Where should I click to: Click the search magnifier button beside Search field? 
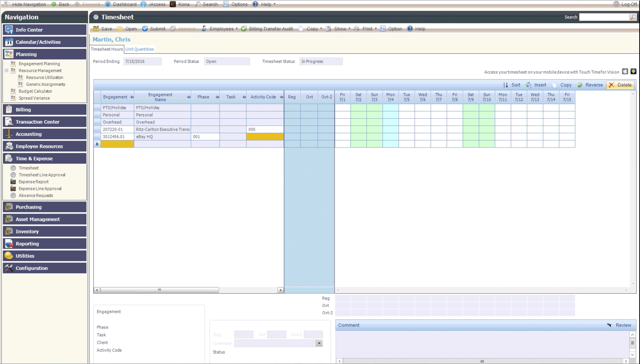(633, 17)
